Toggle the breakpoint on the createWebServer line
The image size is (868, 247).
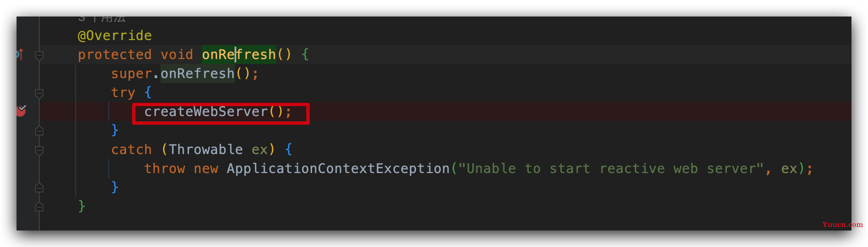click(x=21, y=111)
